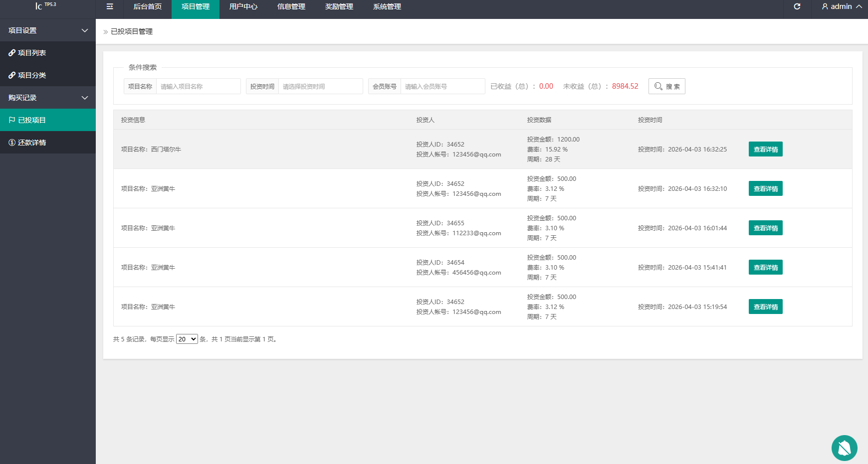Click the link icon beside 项目分类

click(12, 75)
